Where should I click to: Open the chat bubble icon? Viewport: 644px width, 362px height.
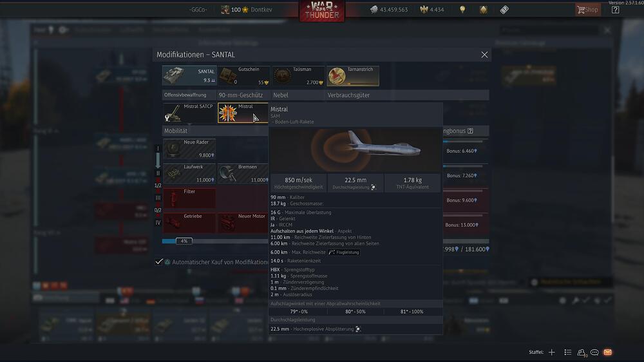coord(594,352)
